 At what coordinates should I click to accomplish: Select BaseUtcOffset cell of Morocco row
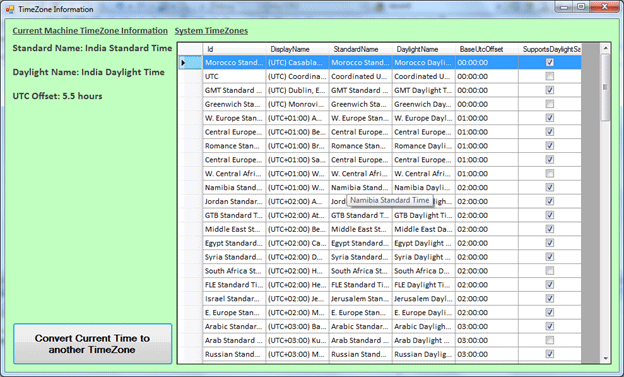[x=487, y=63]
